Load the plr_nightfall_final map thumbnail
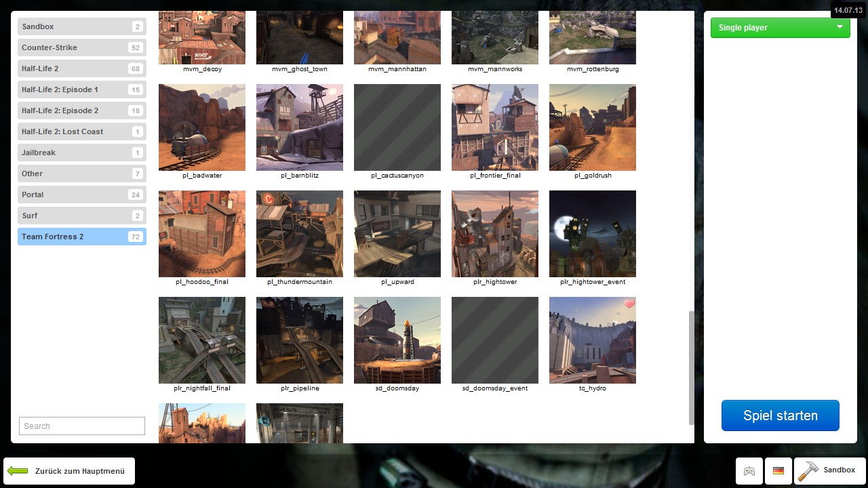This screenshot has height=488, width=868. [202, 340]
